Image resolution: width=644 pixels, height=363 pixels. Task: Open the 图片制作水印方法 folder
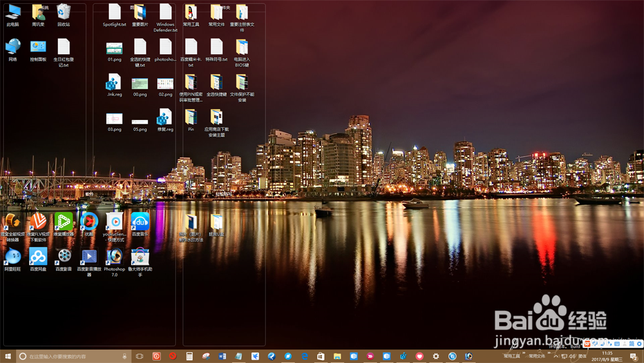tap(191, 227)
